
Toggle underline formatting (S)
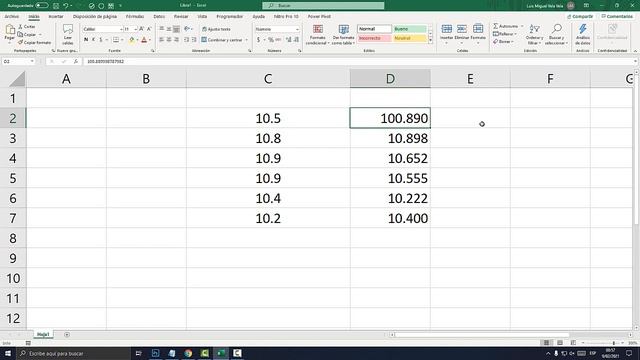pyautogui.click(x=101, y=40)
